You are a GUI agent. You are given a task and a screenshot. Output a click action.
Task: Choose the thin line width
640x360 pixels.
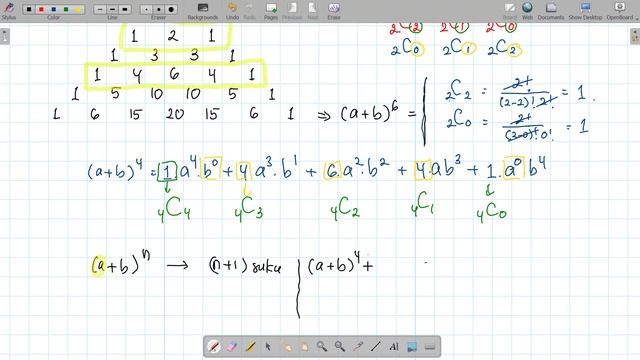[100, 9]
